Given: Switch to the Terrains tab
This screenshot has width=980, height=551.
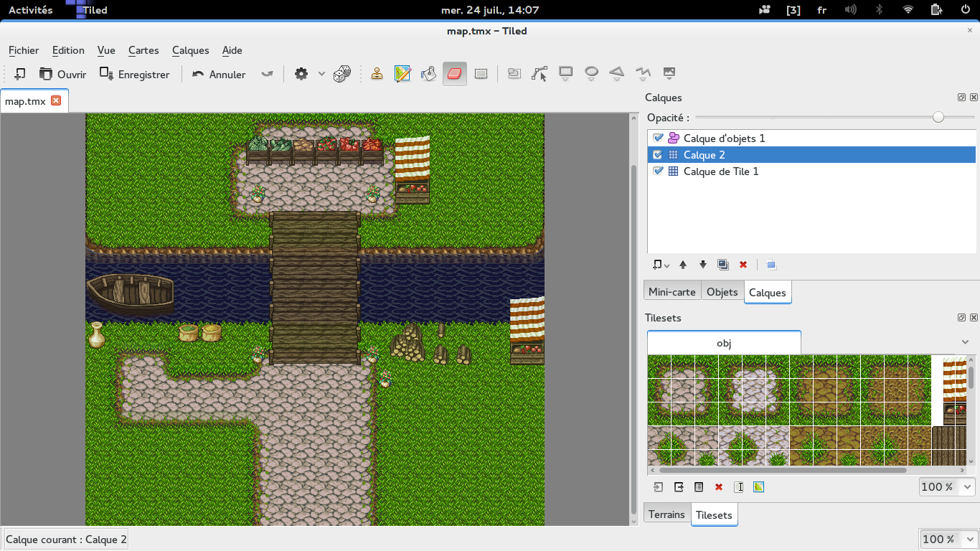Looking at the screenshot, I should [x=666, y=514].
